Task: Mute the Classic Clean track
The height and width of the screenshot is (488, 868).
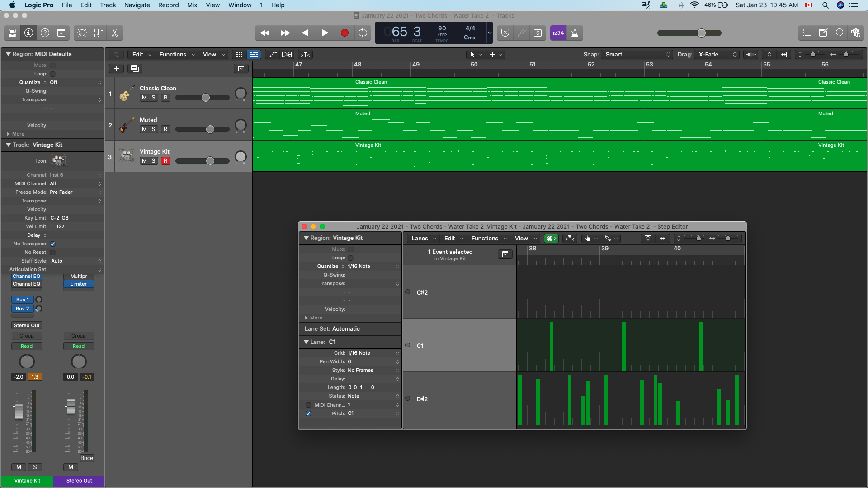Action: point(144,98)
